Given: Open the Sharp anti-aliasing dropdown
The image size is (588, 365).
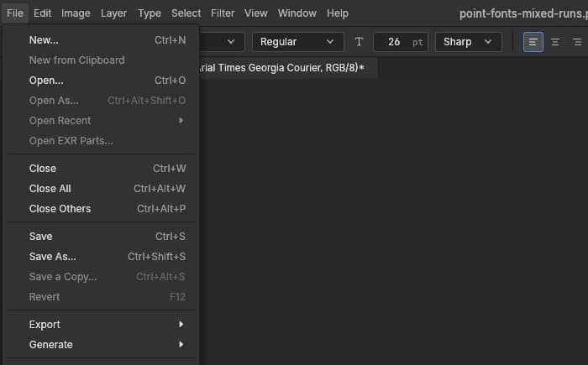Looking at the screenshot, I should (468, 42).
